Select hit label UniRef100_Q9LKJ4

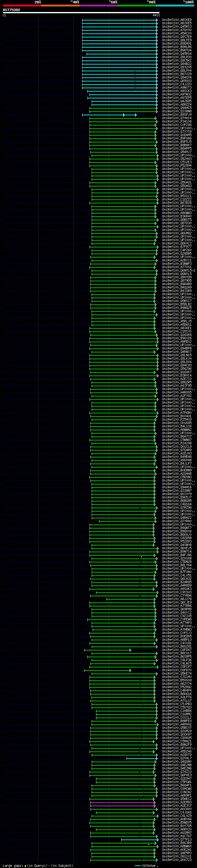pos(176,358)
